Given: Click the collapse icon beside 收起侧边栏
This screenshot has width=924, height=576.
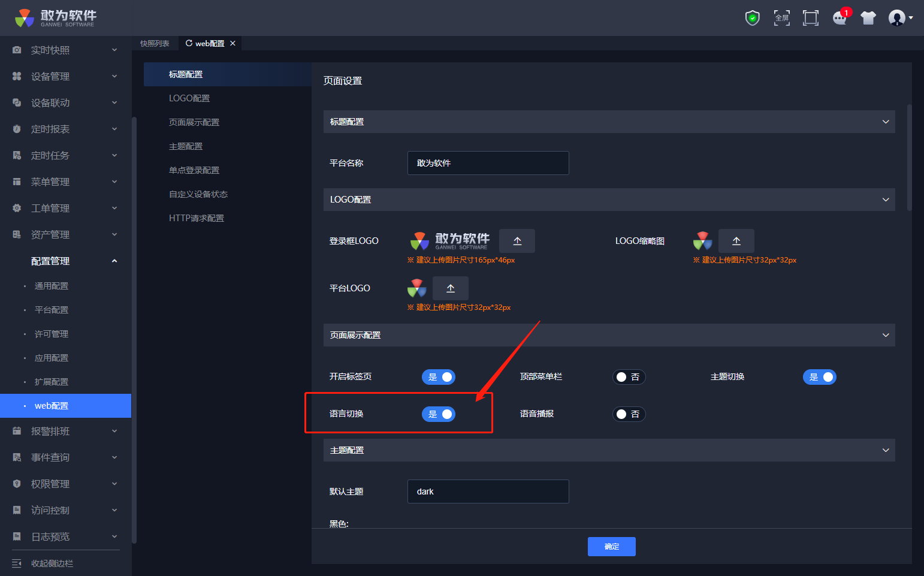Looking at the screenshot, I should [x=17, y=563].
